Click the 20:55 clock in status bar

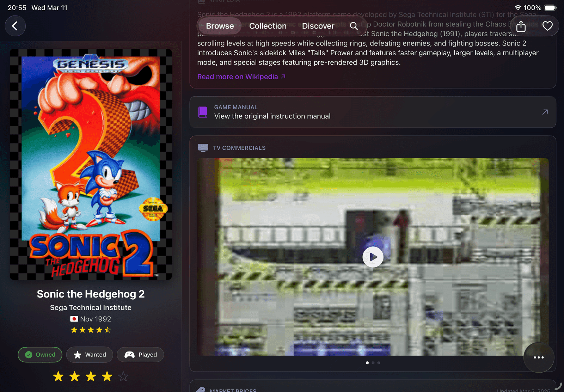[17, 8]
